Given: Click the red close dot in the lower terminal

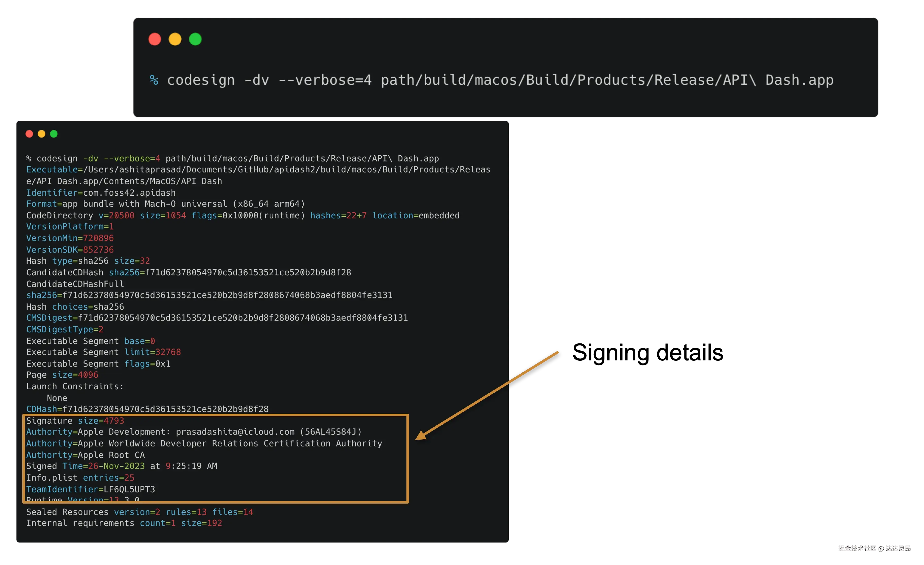Looking at the screenshot, I should tap(29, 134).
